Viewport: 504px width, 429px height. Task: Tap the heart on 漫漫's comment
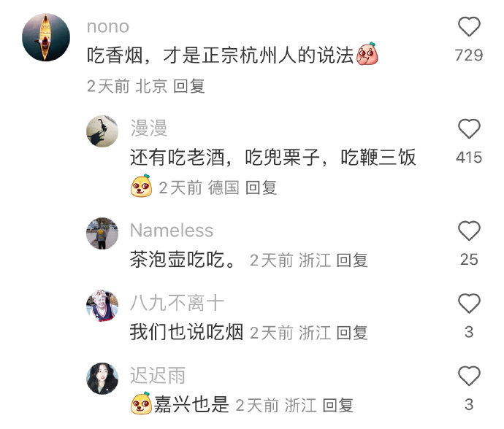tap(469, 128)
